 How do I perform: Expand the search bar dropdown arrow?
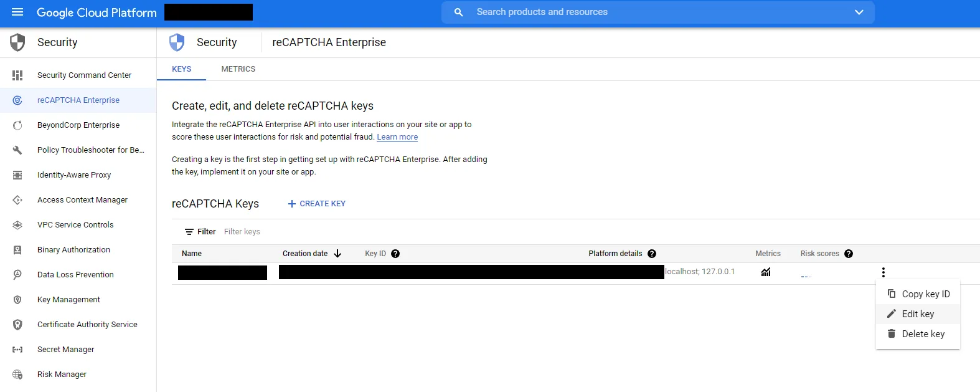coord(859,12)
